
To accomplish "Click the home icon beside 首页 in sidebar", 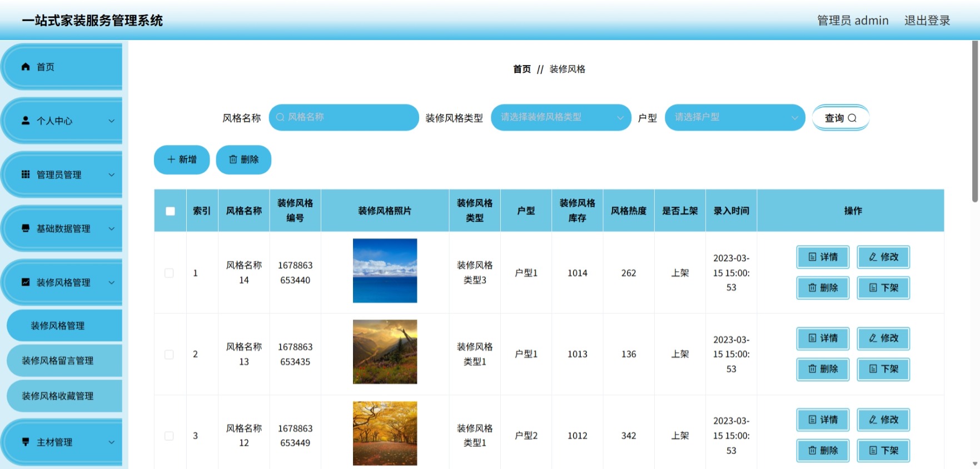I will [26, 67].
